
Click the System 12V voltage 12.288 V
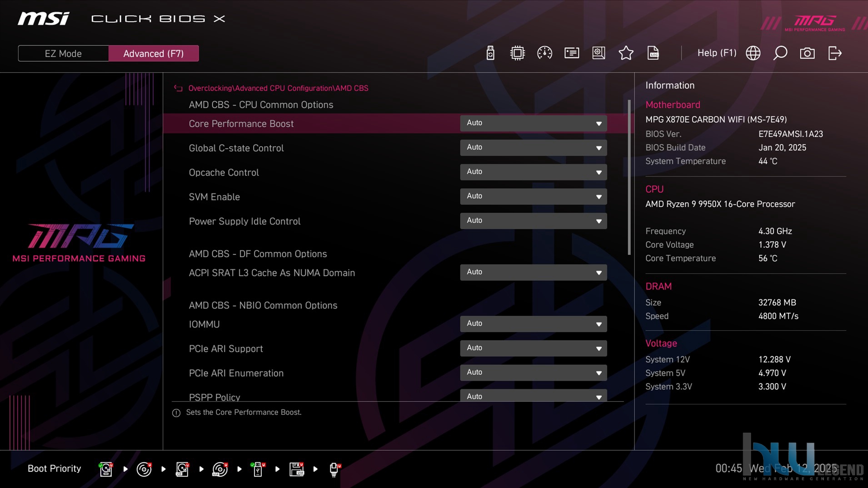pos(774,359)
